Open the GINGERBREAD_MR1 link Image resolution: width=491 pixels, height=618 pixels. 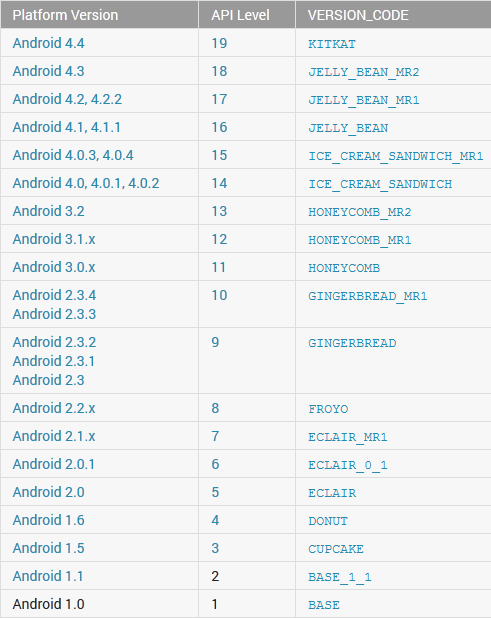[x=368, y=296]
